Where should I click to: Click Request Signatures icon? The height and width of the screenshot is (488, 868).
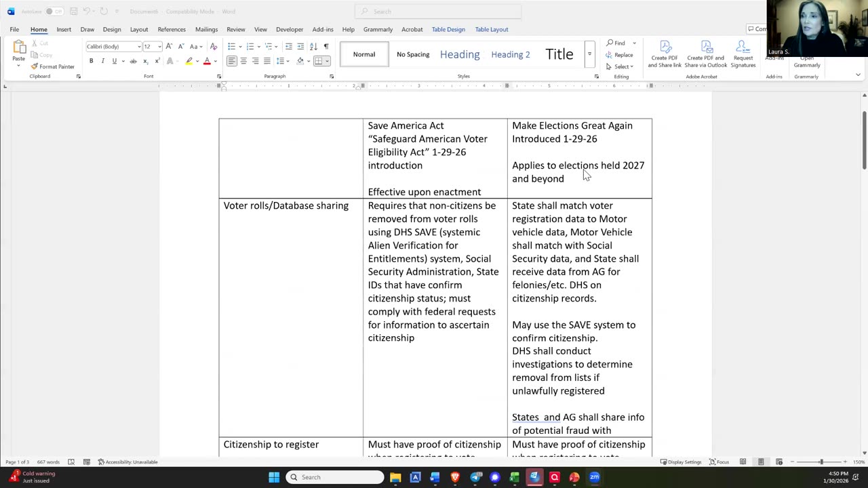pos(743,54)
